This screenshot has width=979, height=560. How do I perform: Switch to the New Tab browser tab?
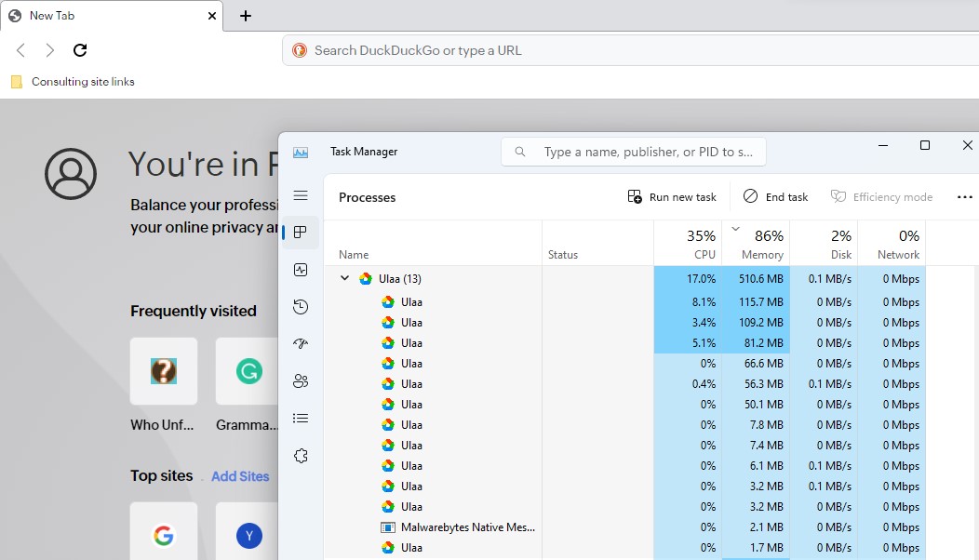pyautogui.click(x=102, y=15)
